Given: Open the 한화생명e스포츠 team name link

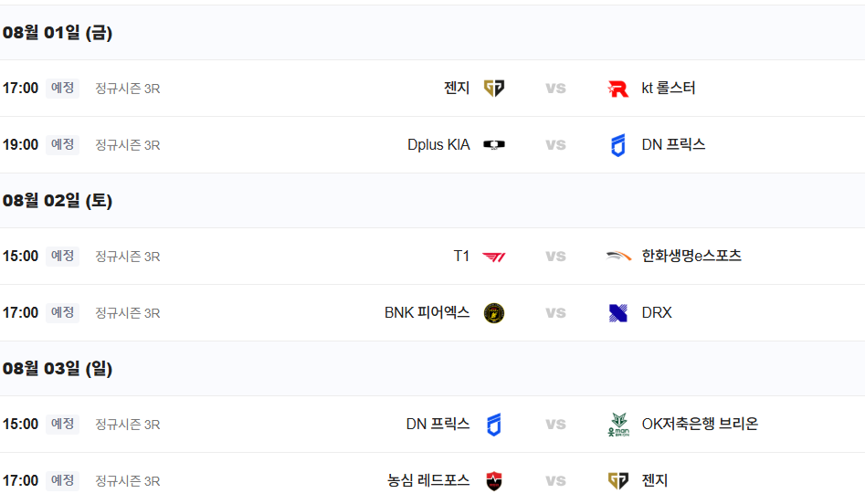Looking at the screenshot, I should click(691, 256).
